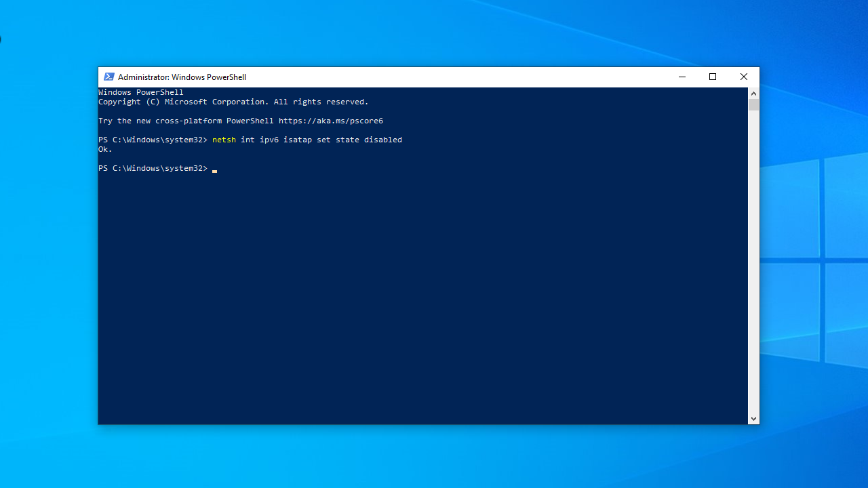
Task: Click the scrollbar up arrow
Action: pyautogui.click(x=753, y=93)
